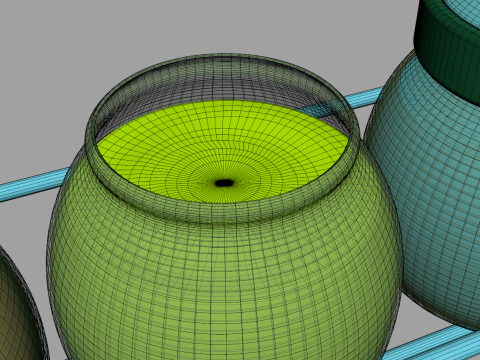The width and height of the screenshot is (480, 360).
Task: Select the dark green lid cylinder
Action: 447,57
